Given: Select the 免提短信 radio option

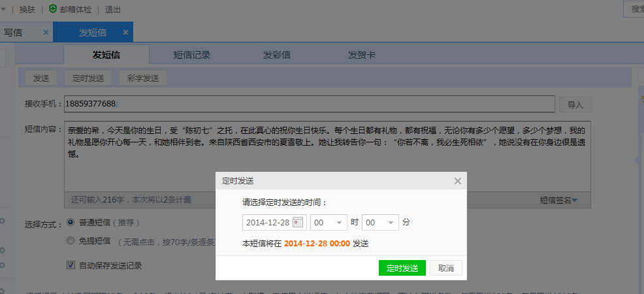Looking at the screenshot, I should pyautogui.click(x=71, y=240).
